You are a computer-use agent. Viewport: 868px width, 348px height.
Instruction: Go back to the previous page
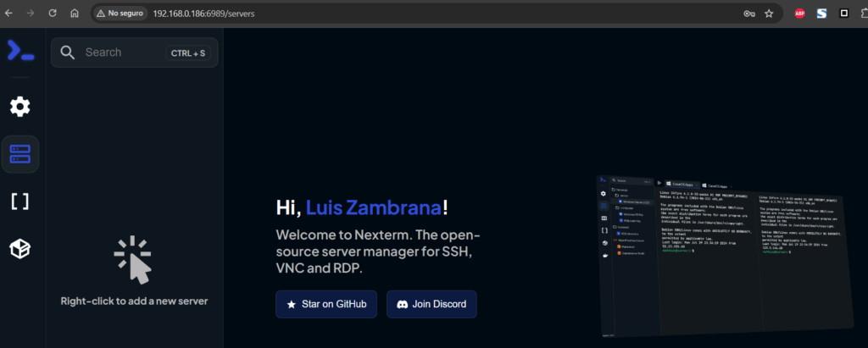tap(9, 14)
